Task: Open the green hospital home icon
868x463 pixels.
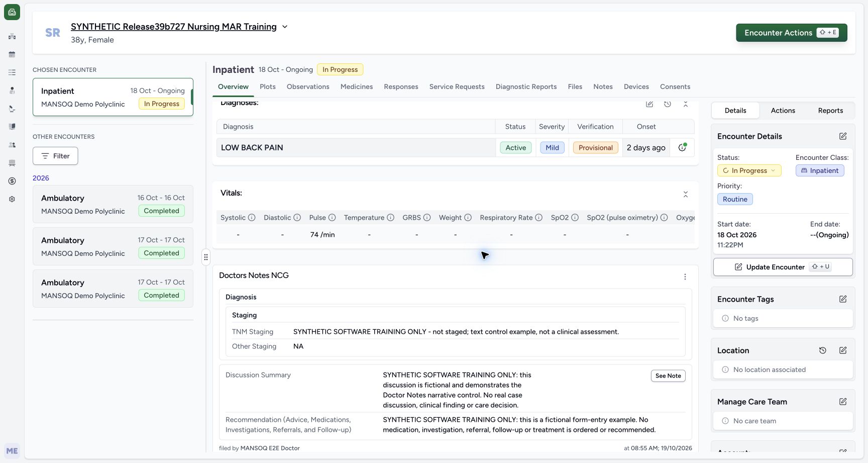Action: (x=12, y=12)
